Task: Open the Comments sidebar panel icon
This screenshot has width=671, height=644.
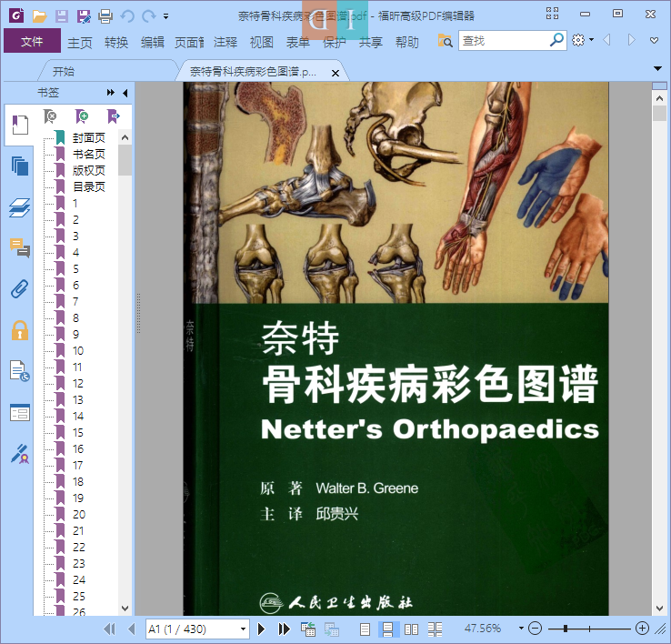Action: pos(20,248)
